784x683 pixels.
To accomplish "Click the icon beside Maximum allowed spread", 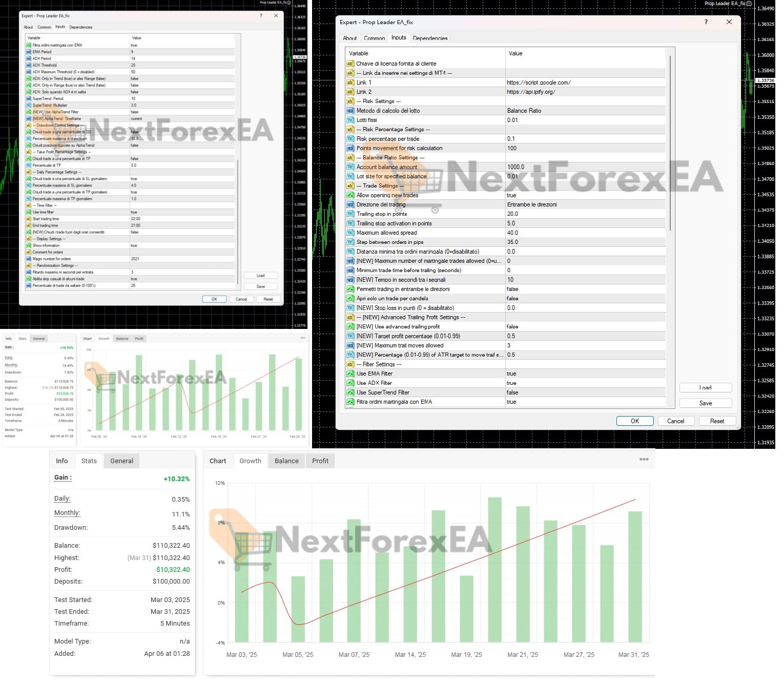I will [350, 233].
